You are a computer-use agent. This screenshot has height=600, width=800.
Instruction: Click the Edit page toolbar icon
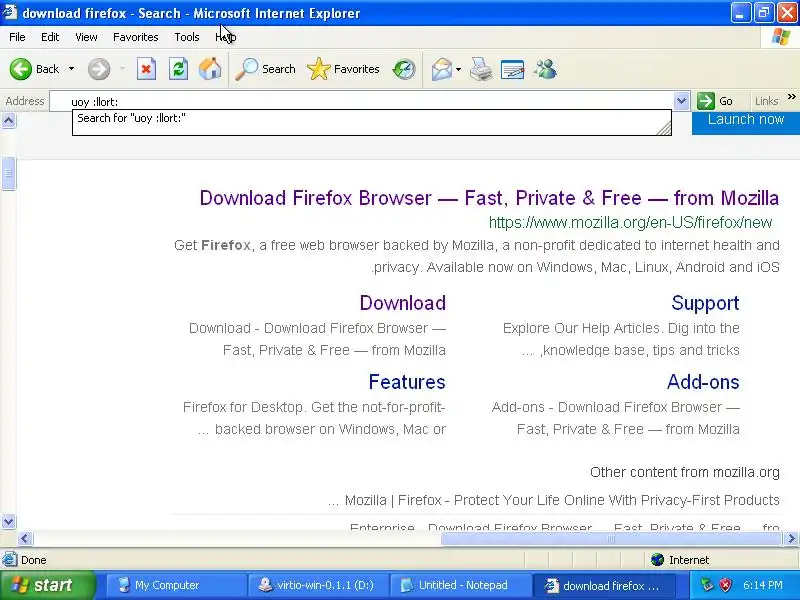pos(513,69)
